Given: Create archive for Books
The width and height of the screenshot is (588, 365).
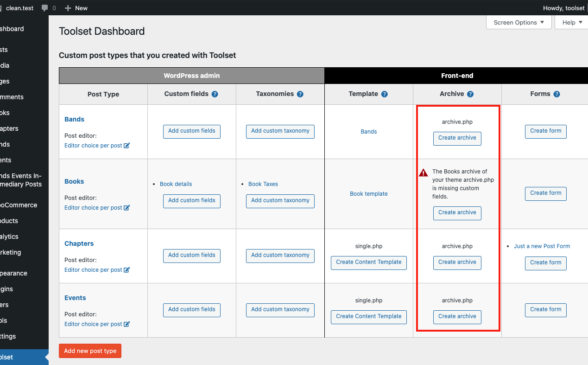Looking at the screenshot, I should pos(457,213).
